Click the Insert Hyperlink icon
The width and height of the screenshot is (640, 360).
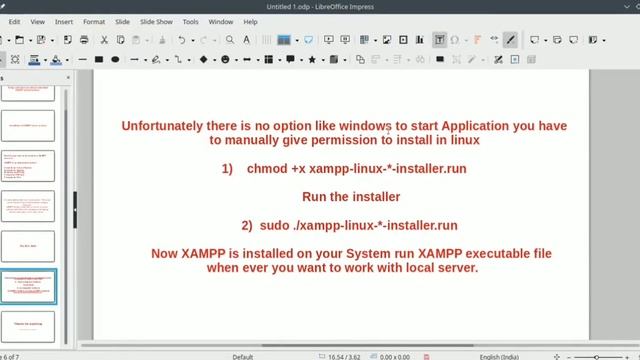[494, 39]
